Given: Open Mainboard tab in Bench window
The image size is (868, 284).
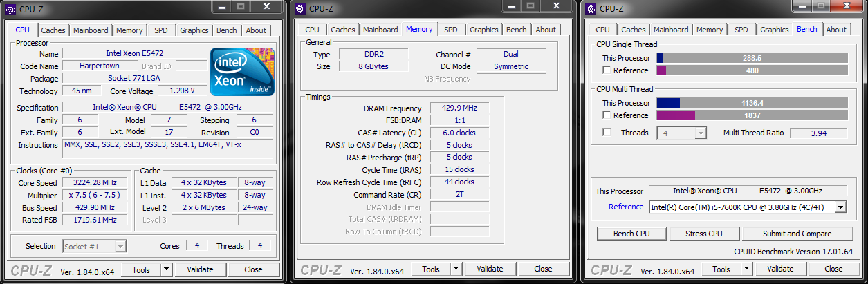Looking at the screenshot, I should (x=671, y=30).
